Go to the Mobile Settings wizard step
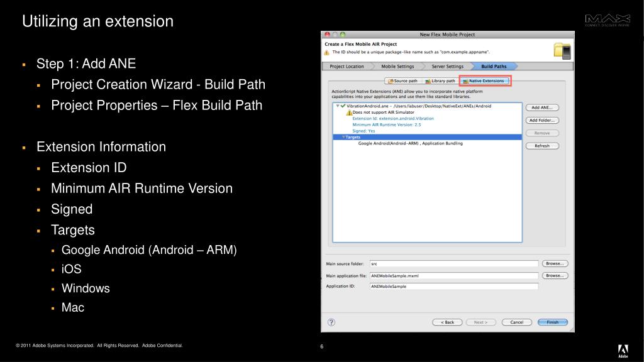Image resolution: width=644 pixels, height=362 pixels. pos(397,67)
